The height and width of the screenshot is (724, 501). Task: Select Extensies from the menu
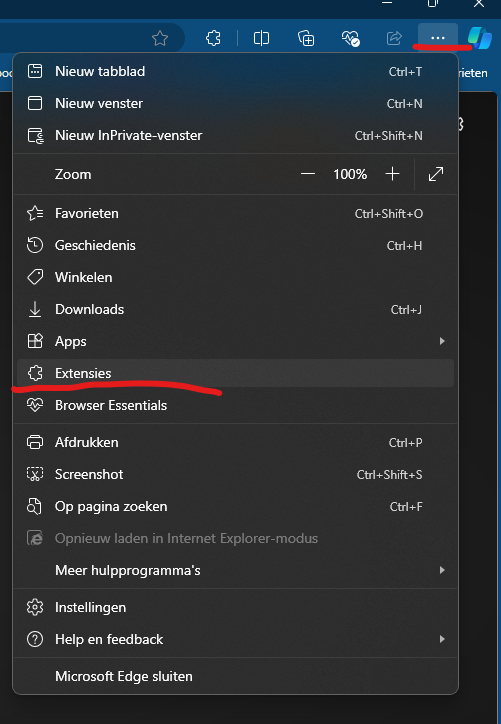[235, 373]
